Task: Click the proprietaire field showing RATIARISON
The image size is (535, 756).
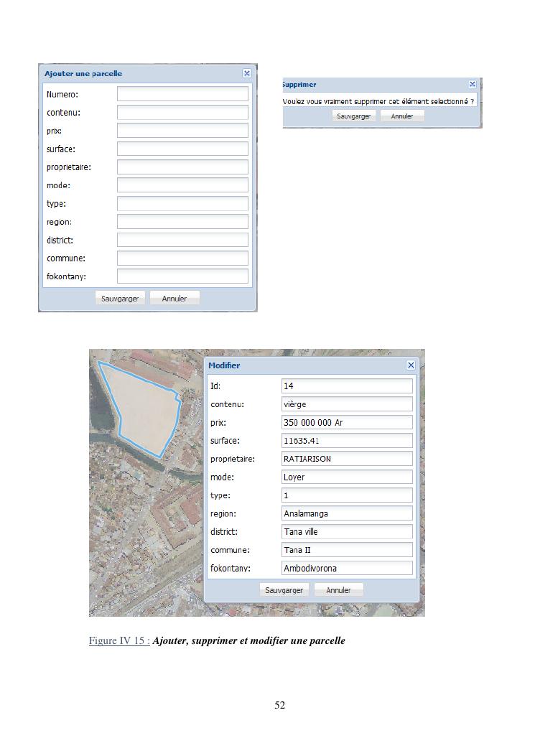Action: tap(347, 459)
